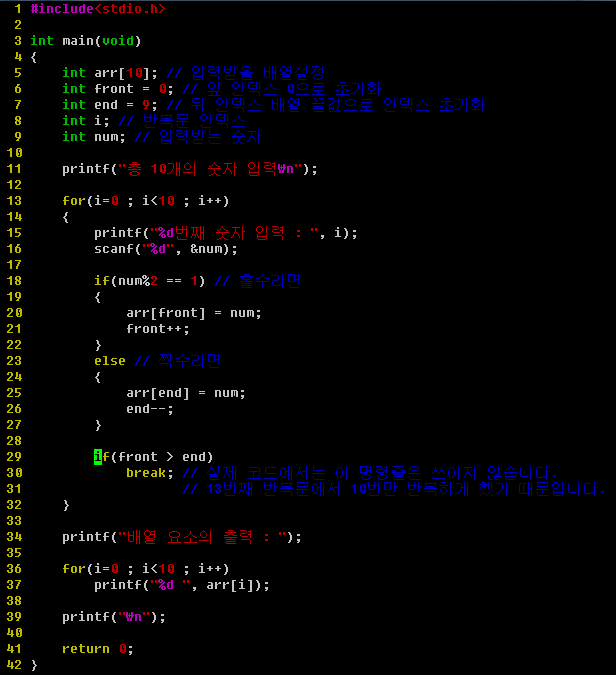The height and width of the screenshot is (675, 616).
Task: Click 'arr[front] = num;' statement
Action: tap(194, 313)
